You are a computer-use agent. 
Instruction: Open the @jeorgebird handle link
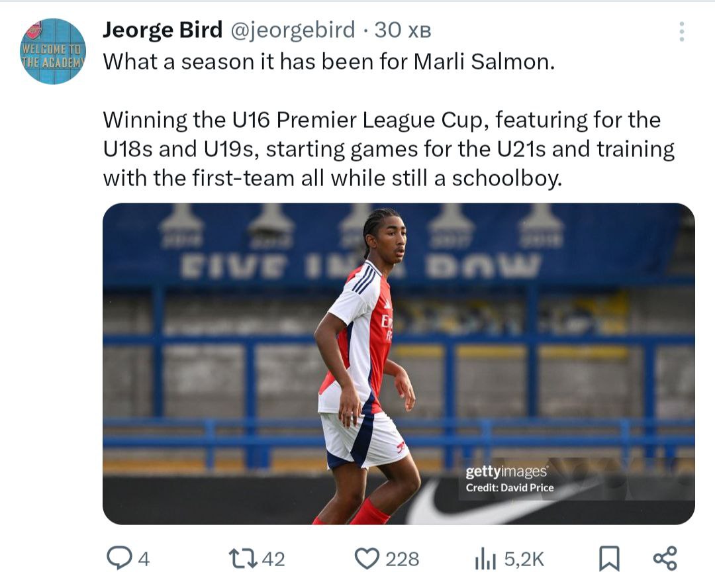(295, 30)
